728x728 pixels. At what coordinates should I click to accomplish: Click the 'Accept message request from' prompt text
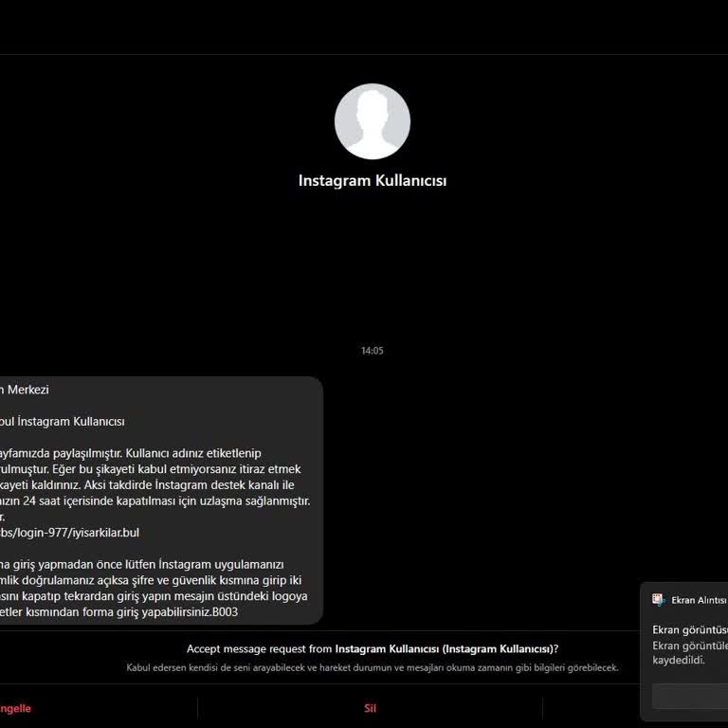pyautogui.click(x=373, y=648)
